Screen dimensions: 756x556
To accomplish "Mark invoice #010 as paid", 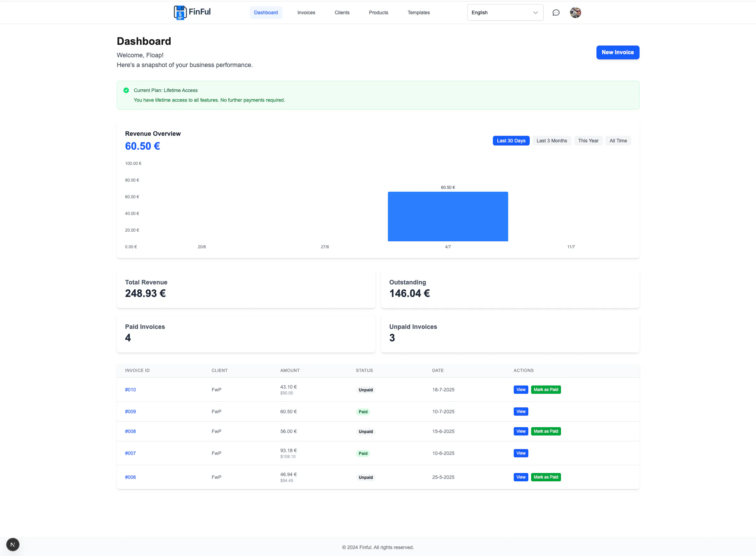I will click(546, 390).
